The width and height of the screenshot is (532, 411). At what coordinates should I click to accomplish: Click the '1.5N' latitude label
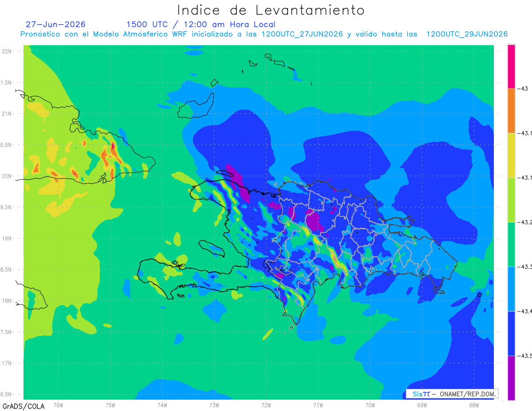[7, 82]
